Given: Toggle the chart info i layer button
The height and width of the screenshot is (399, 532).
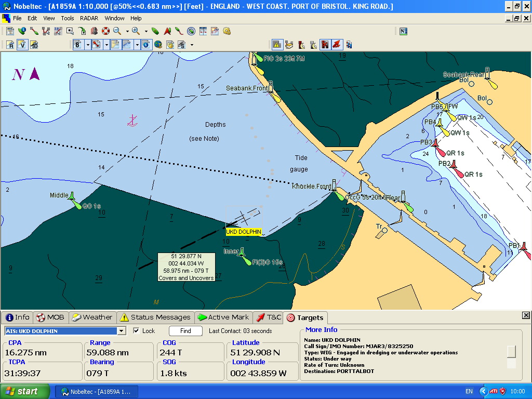Looking at the screenshot, I should tap(146, 45).
